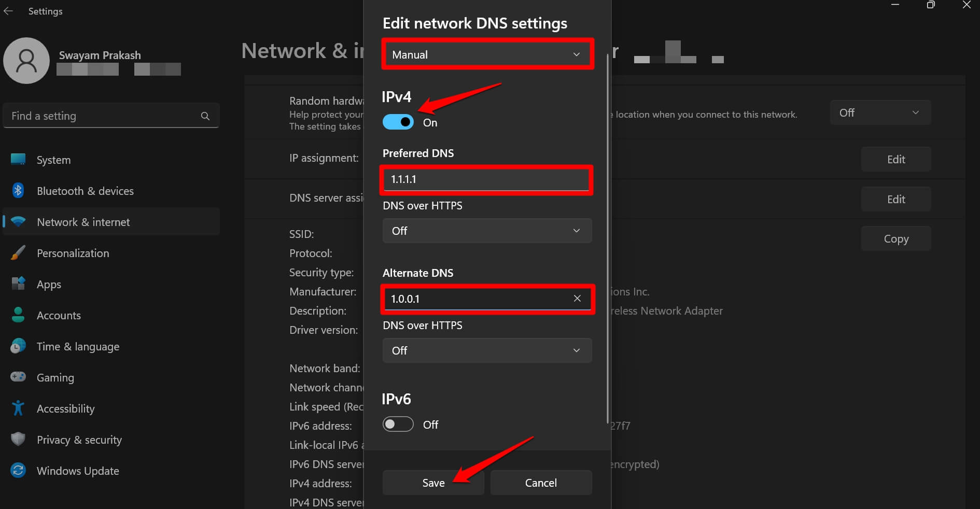Image resolution: width=980 pixels, height=509 pixels.
Task: Select the System settings icon
Action: [18, 160]
